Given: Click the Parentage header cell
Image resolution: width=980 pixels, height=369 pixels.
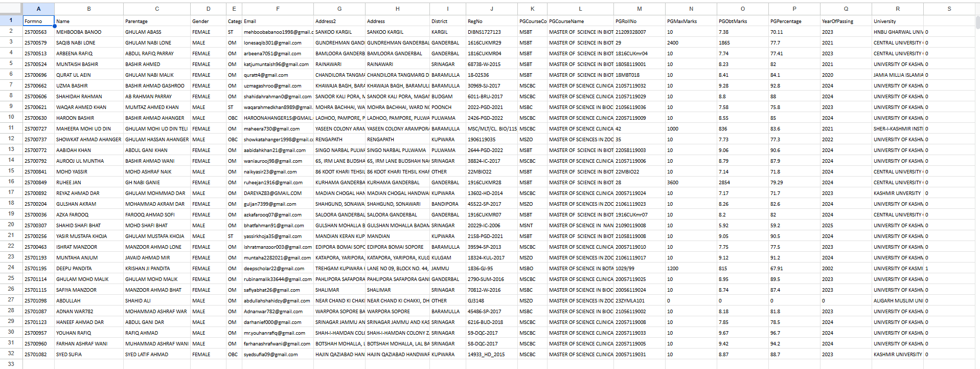Looking at the screenshot, I should [156, 21].
